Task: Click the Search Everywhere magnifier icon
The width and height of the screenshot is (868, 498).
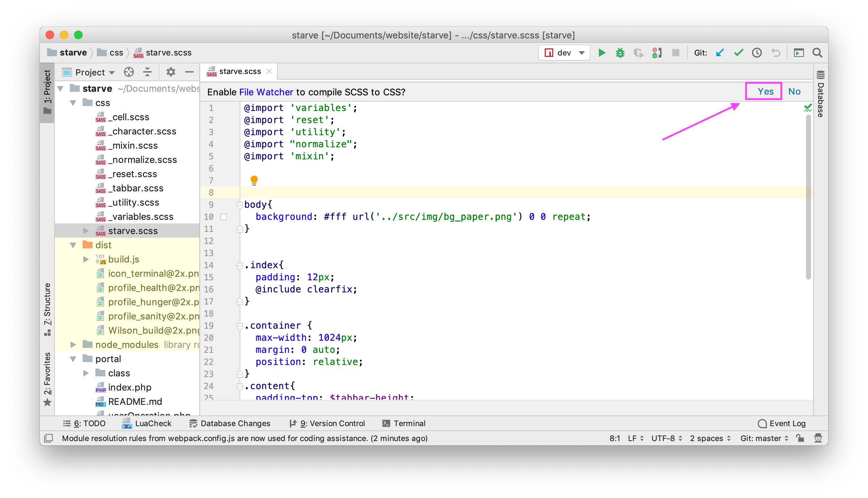Action: (817, 53)
